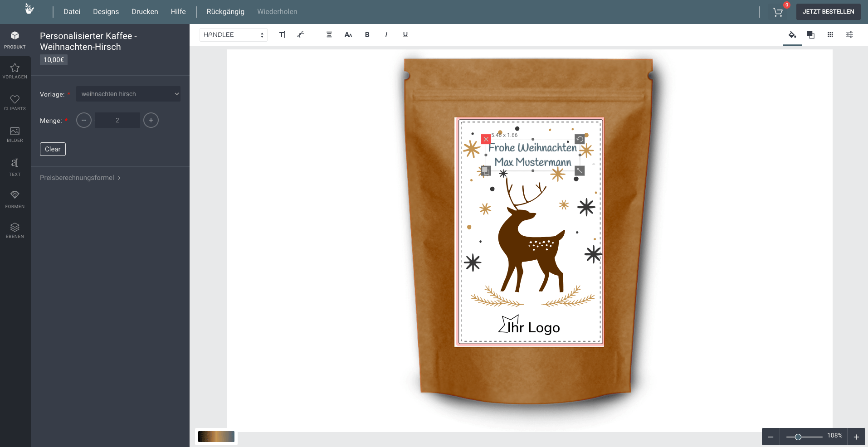
Task: Open the Ebenen layers panel
Action: (x=15, y=230)
